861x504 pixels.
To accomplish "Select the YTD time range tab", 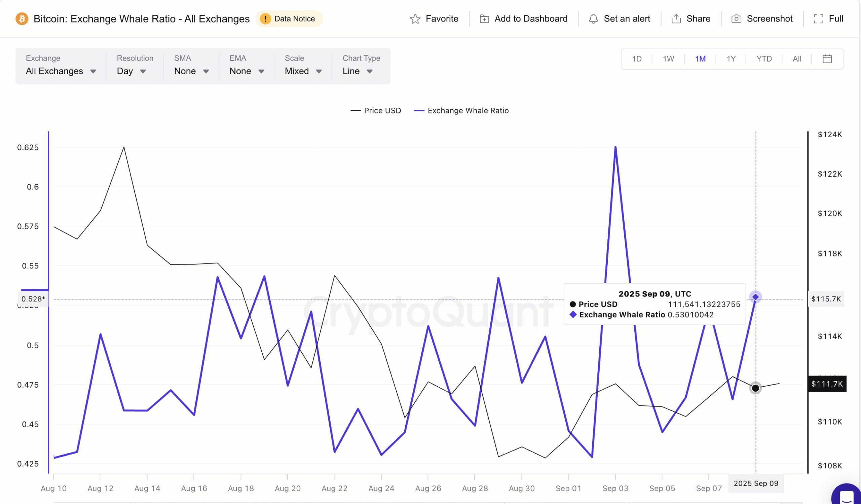I will coord(764,59).
